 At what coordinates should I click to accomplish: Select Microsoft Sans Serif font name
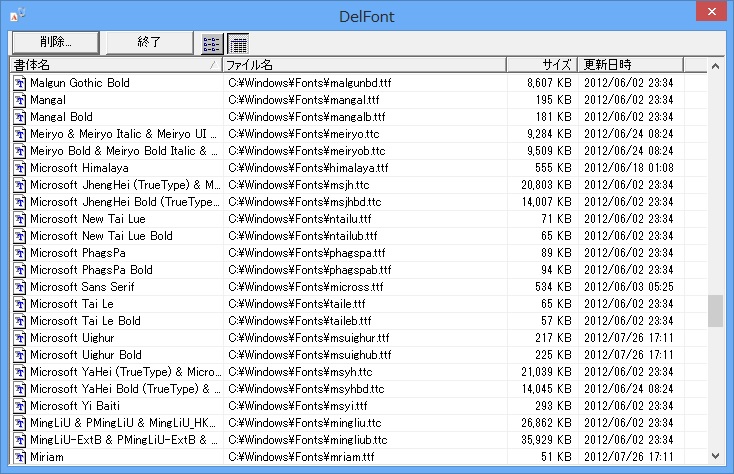tap(82, 287)
